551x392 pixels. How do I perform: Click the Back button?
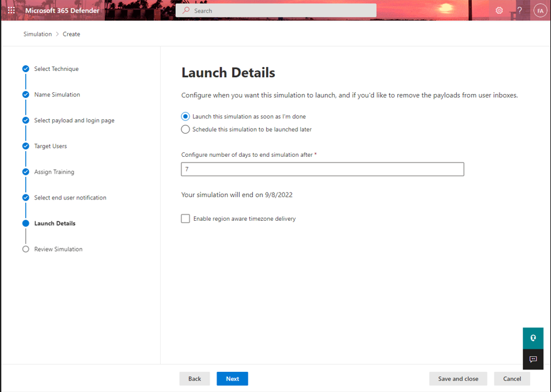click(195, 378)
